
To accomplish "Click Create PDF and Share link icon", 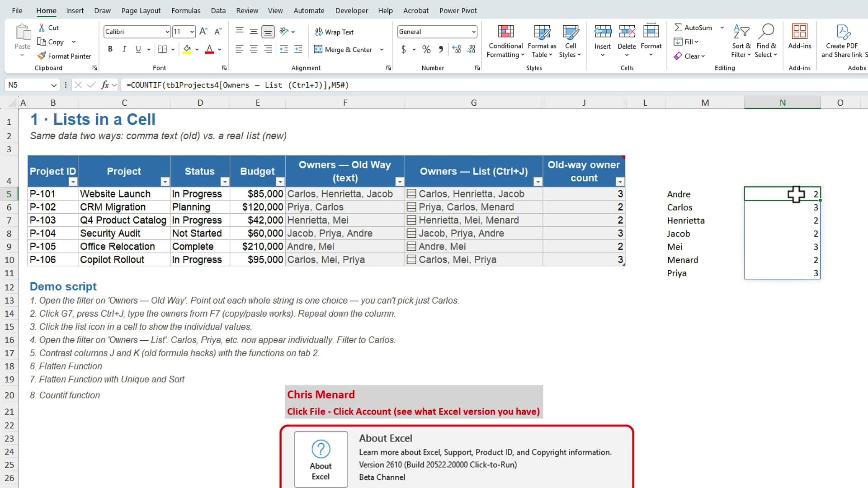I will [x=843, y=32].
